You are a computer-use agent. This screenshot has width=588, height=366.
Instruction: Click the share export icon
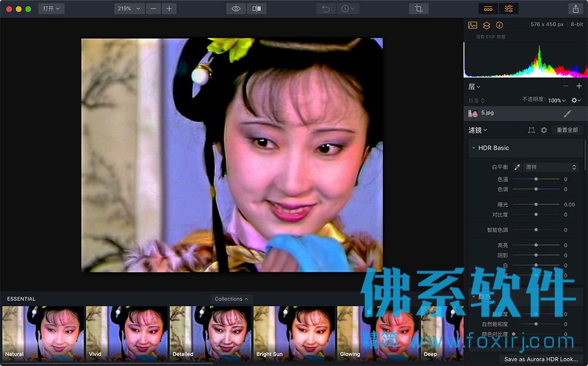click(x=576, y=9)
